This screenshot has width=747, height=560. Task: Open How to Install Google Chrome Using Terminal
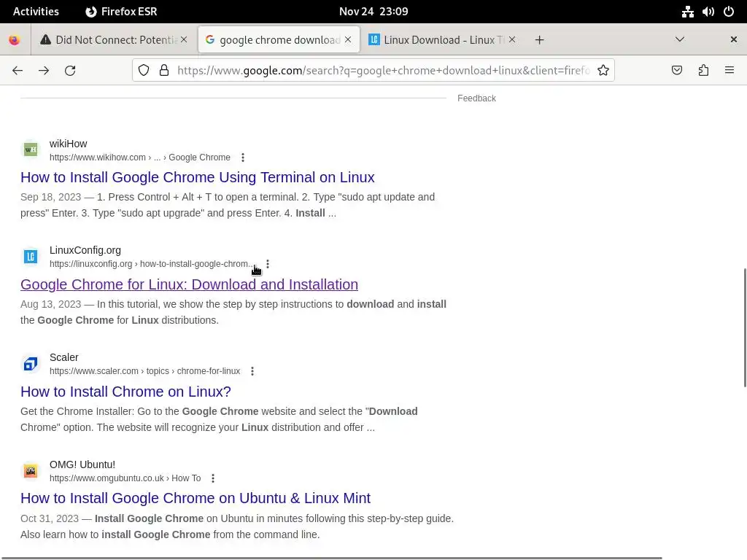tap(197, 177)
